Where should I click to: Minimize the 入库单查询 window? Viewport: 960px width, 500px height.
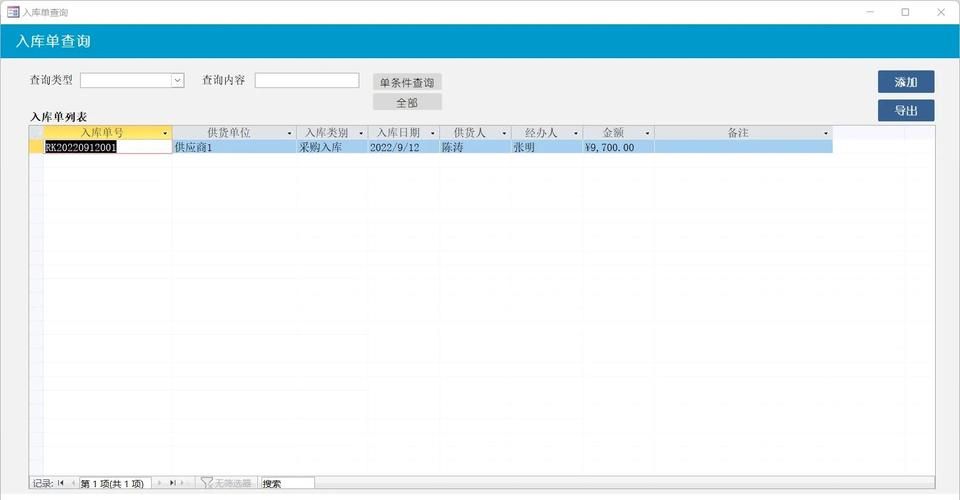click(x=870, y=12)
